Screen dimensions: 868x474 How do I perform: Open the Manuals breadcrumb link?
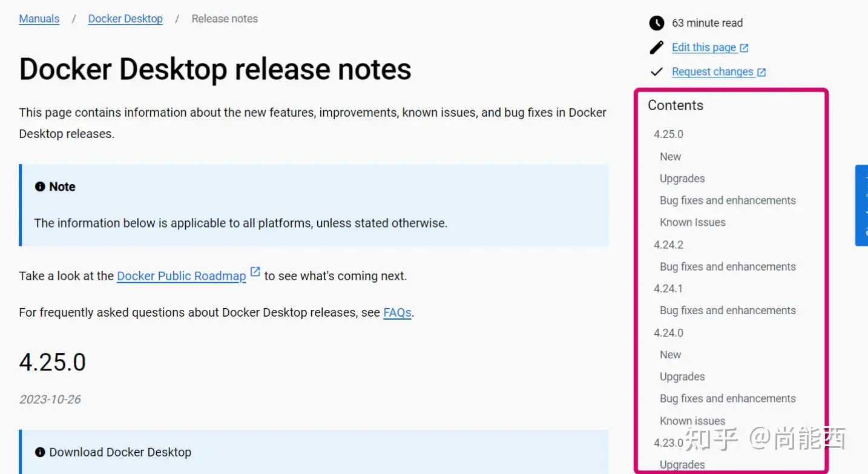tap(39, 19)
